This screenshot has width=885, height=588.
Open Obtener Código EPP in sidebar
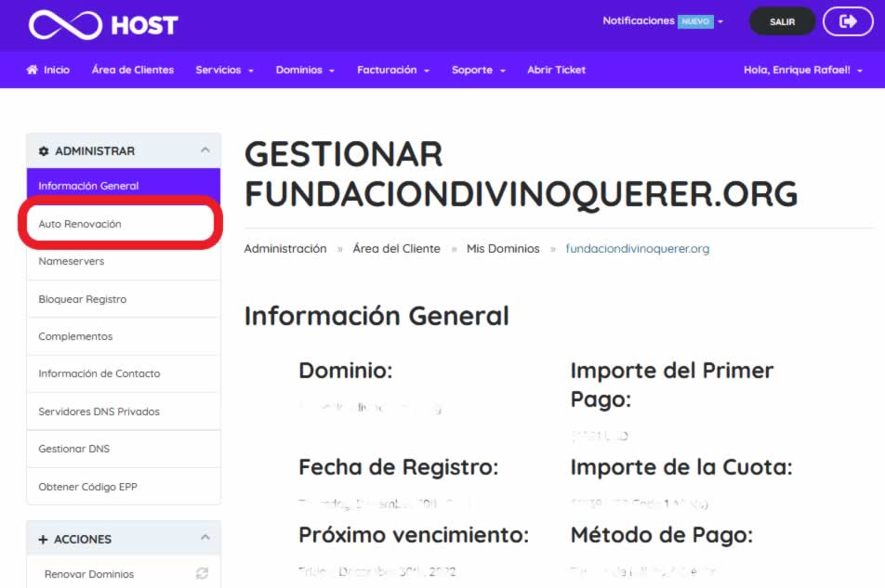pyautogui.click(x=124, y=486)
